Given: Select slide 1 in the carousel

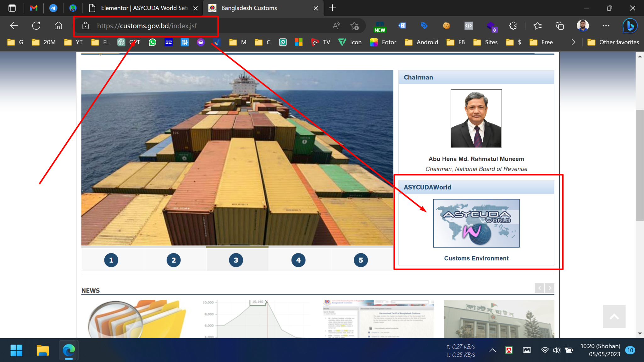Looking at the screenshot, I should click(x=111, y=260).
